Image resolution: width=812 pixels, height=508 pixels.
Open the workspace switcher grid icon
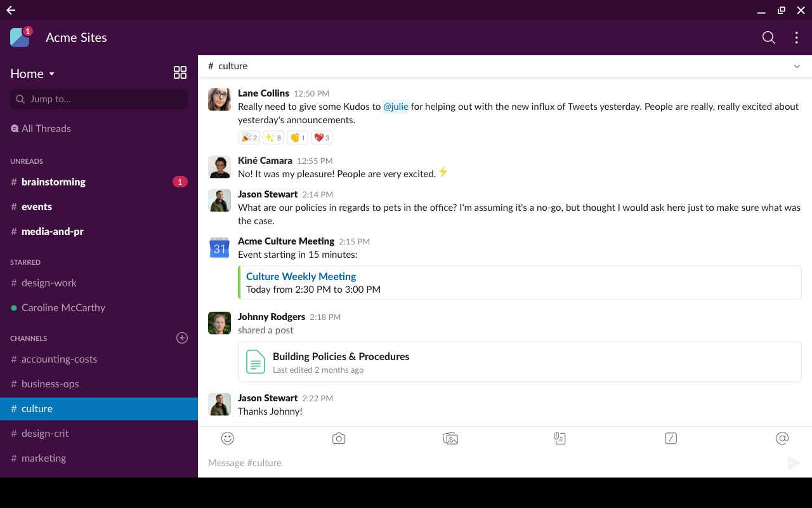180,72
